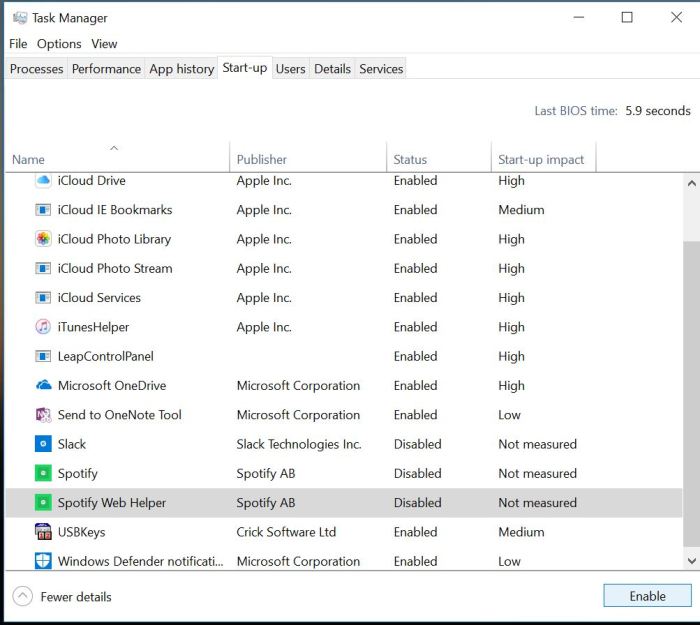Select the iCloud Photo Library name
The height and width of the screenshot is (625, 700).
point(114,239)
